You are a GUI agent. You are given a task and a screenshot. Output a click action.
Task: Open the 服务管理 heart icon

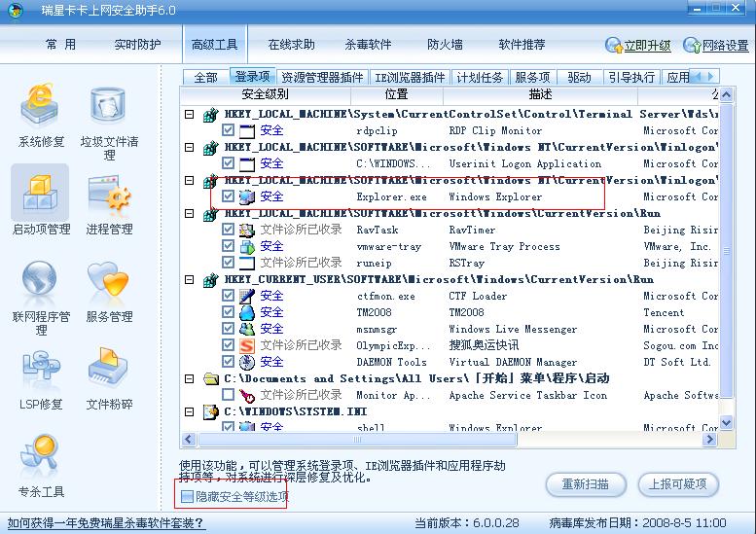108,279
